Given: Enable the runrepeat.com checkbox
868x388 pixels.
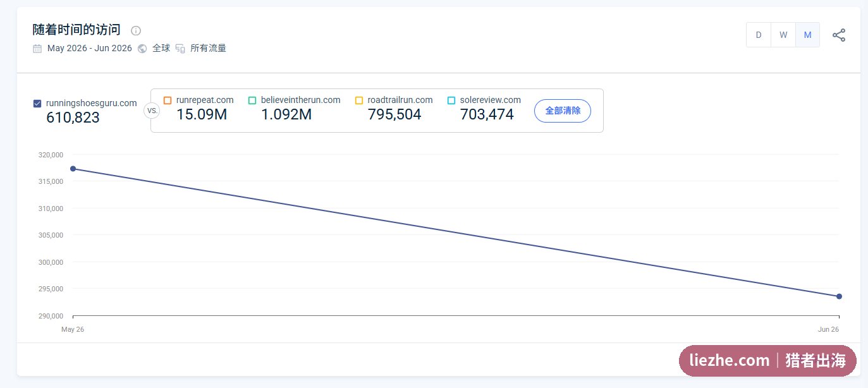Looking at the screenshot, I should [168, 100].
